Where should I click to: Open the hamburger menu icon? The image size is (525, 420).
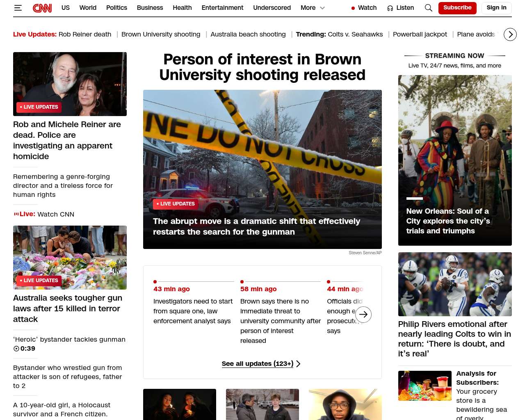tap(18, 8)
